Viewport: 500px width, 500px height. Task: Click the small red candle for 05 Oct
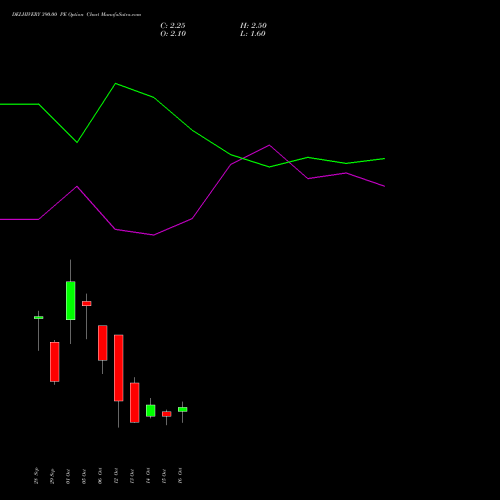point(87,303)
